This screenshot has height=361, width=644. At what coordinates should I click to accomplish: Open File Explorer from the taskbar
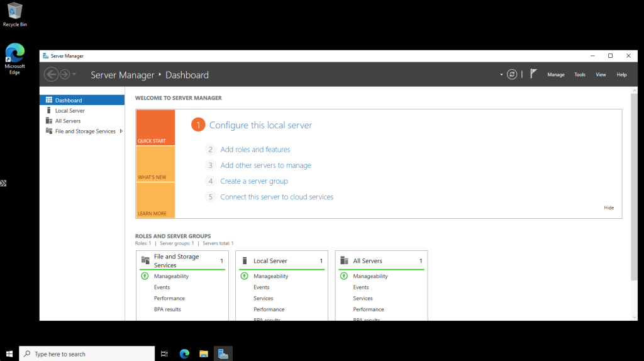pos(204,353)
